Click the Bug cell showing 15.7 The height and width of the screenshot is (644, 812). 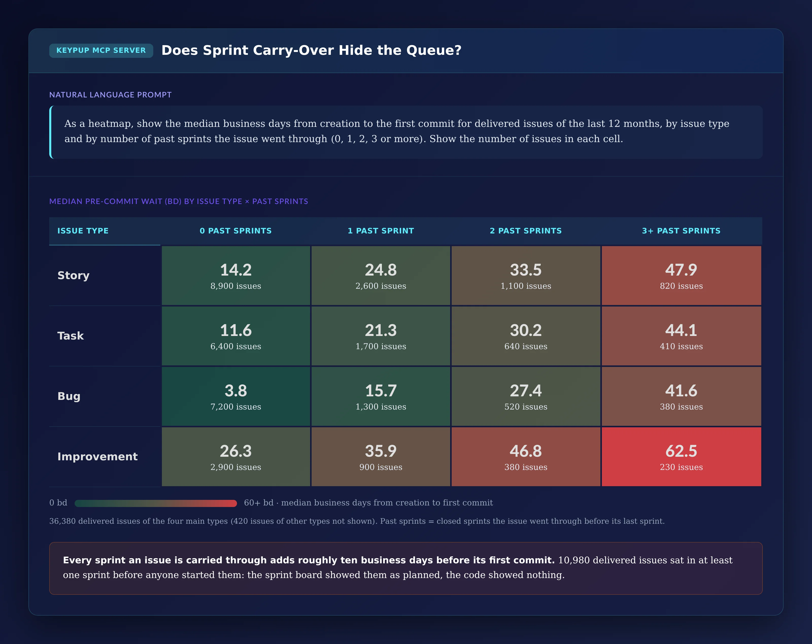[381, 396]
